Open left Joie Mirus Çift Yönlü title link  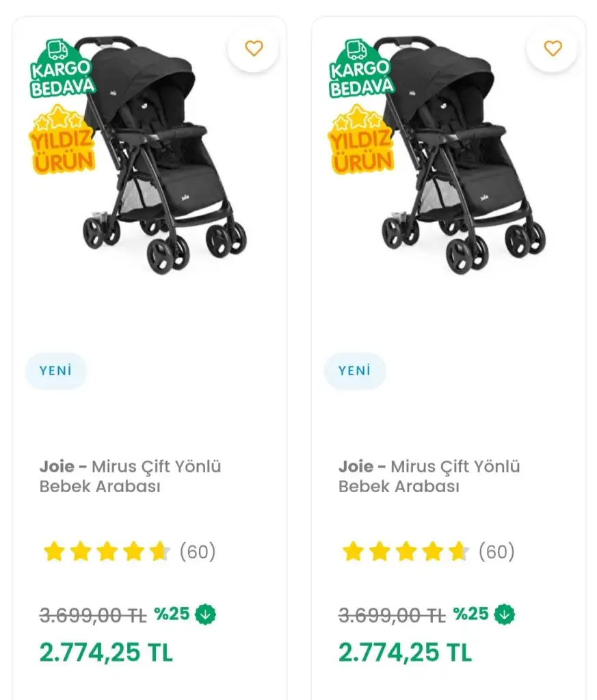click(130, 476)
